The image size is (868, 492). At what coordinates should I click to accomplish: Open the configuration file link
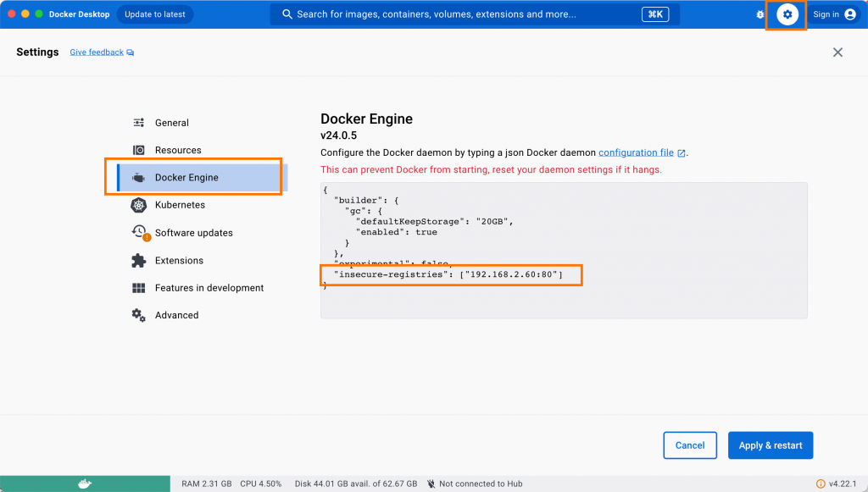point(636,152)
